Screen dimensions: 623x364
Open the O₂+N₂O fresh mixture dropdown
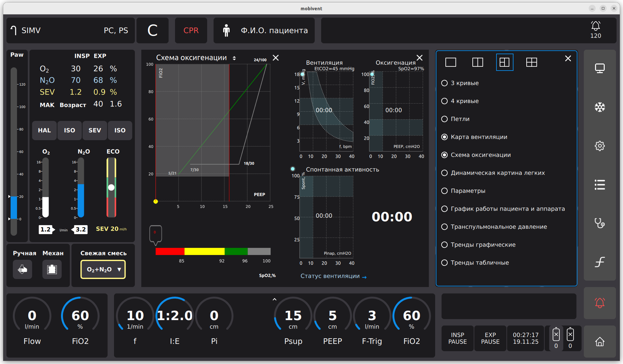pos(103,269)
